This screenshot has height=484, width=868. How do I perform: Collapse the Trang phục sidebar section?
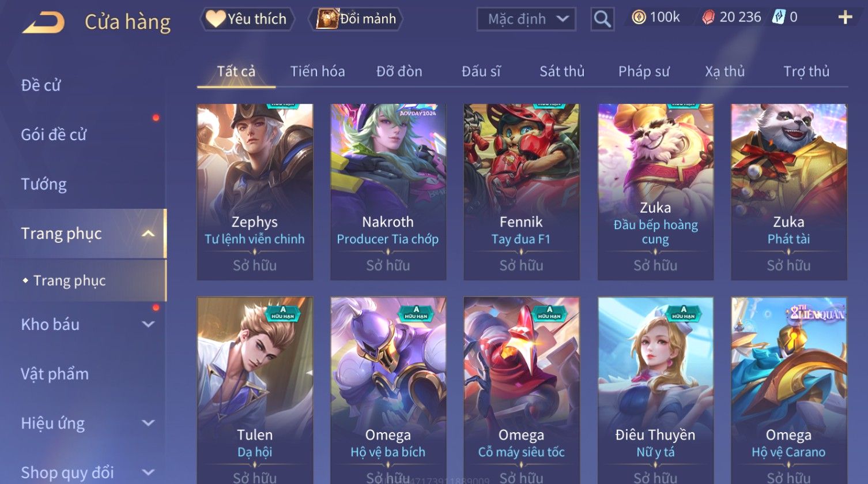pyautogui.click(x=148, y=234)
